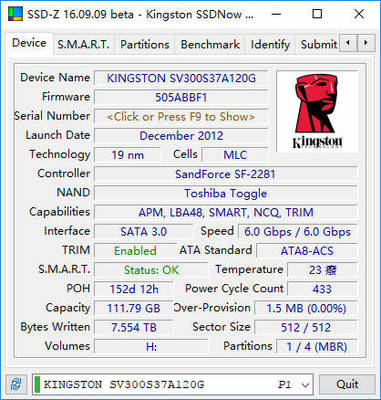Click the speed value 6.0 Gbps / 6.0 Gbps

(298, 232)
